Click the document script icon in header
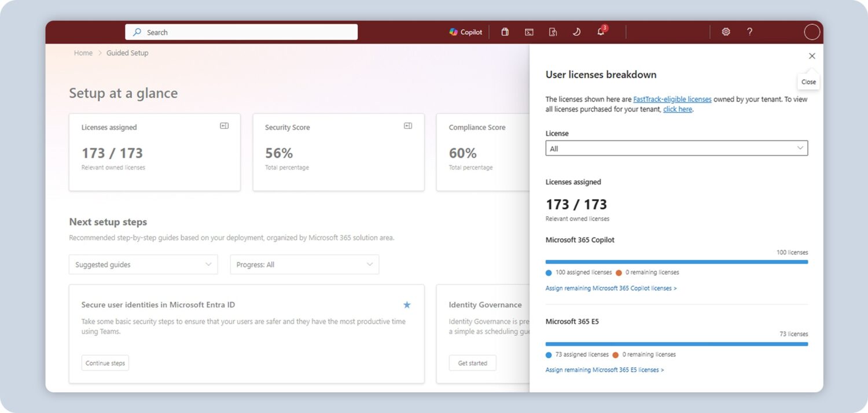This screenshot has width=868, height=413. (x=553, y=32)
